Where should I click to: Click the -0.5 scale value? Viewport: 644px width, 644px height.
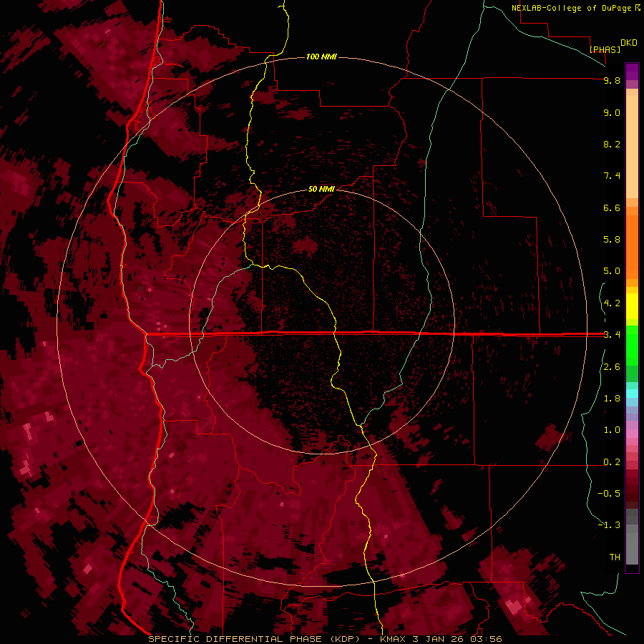pos(609,494)
